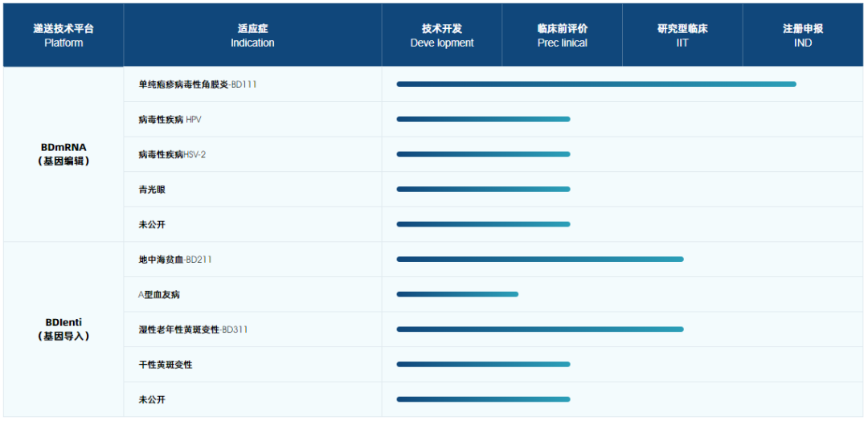Click the BD311 progress bar
The image size is (868, 421).
[539, 329]
